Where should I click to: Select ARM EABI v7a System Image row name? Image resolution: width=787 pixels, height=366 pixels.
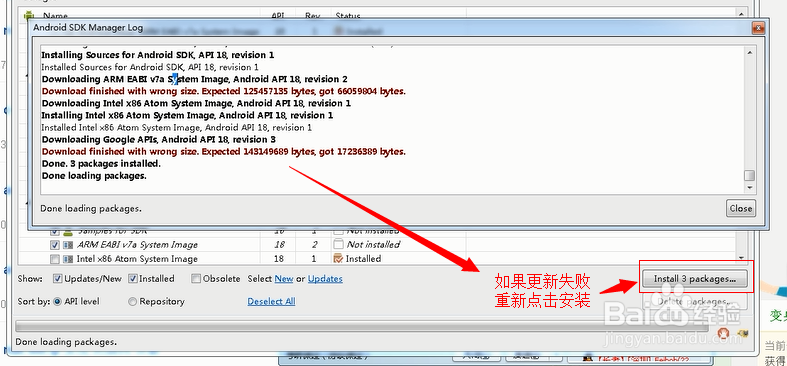coord(137,245)
